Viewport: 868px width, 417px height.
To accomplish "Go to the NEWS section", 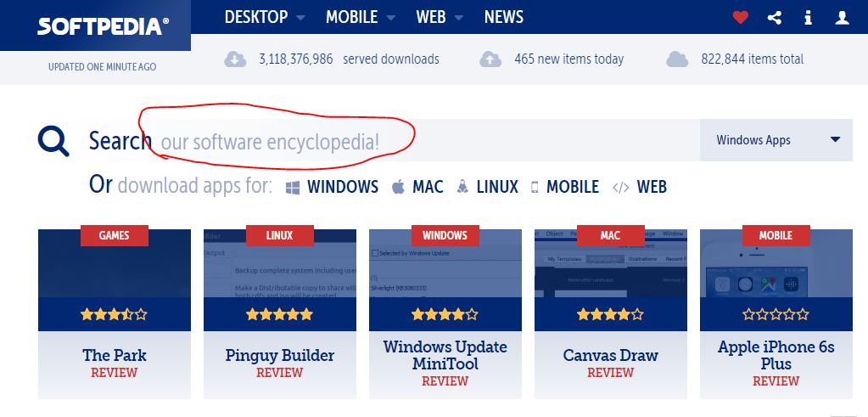I will [504, 17].
